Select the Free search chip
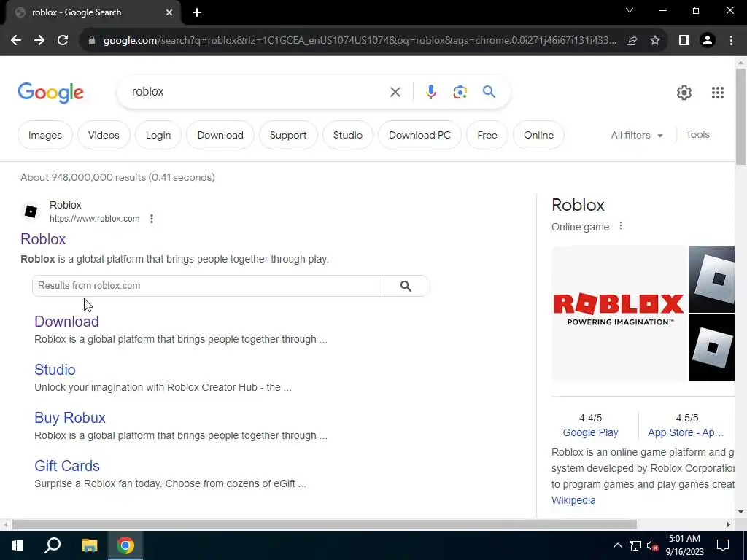747x560 pixels. coord(487,135)
